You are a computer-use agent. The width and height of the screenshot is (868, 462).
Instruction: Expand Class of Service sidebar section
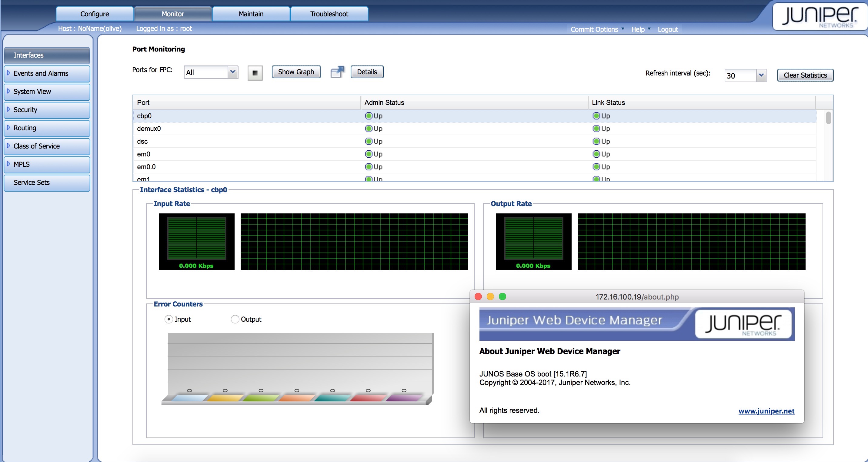(47, 146)
